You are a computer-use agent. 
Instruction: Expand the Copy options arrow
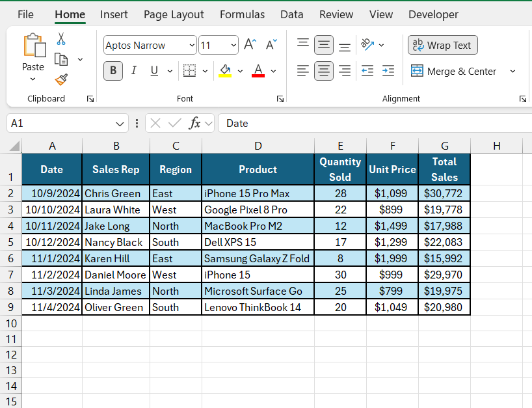point(81,60)
